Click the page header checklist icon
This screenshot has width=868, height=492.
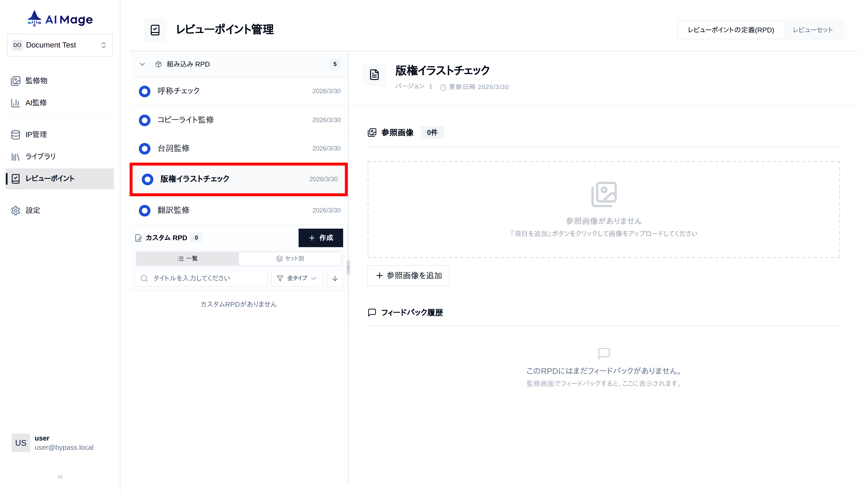click(x=155, y=30)
